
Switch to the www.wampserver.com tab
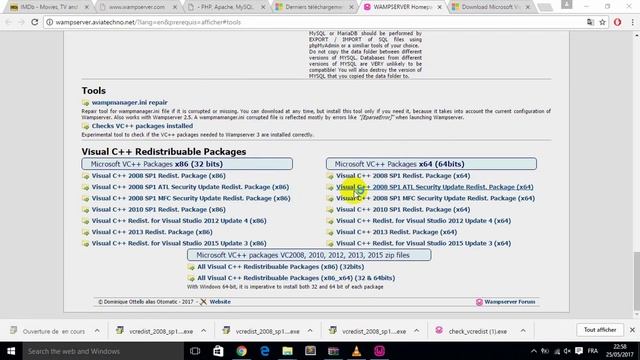coord(138,7)
